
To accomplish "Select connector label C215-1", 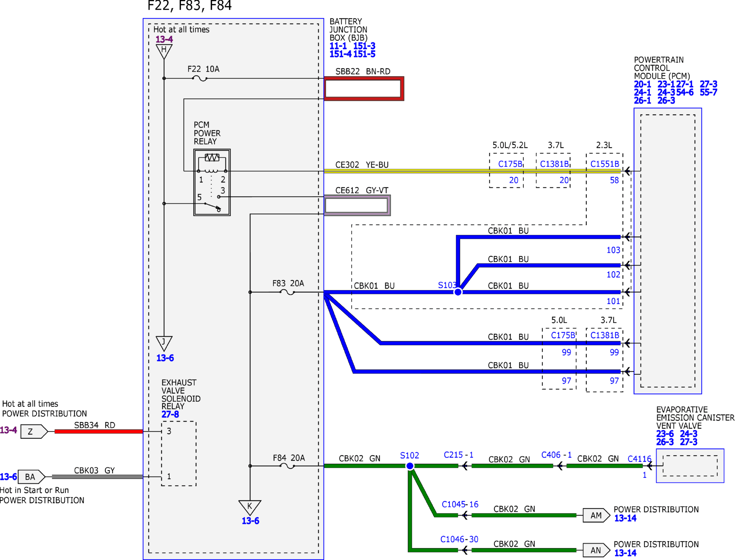I will tap(459, 455).
